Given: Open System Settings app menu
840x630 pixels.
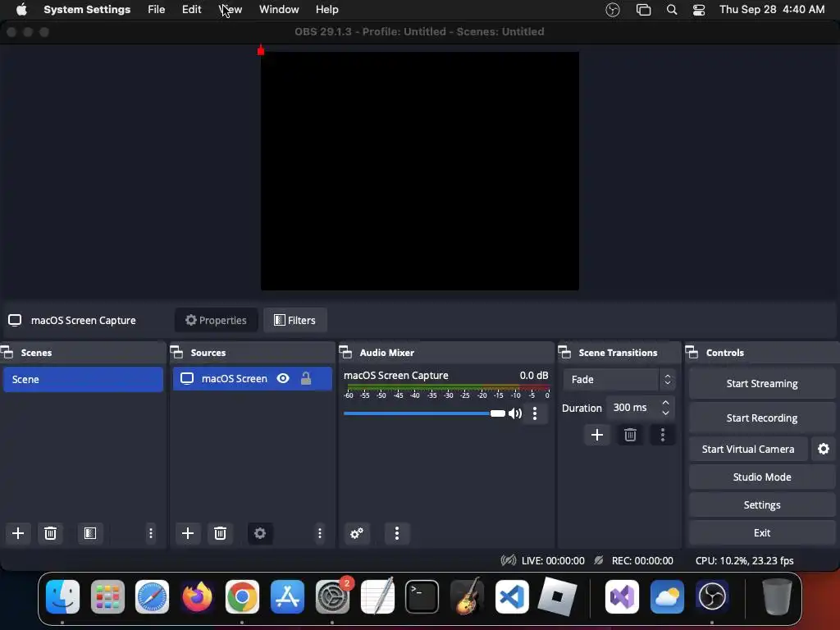Looking at the screenshot, I should coord(87,10).
